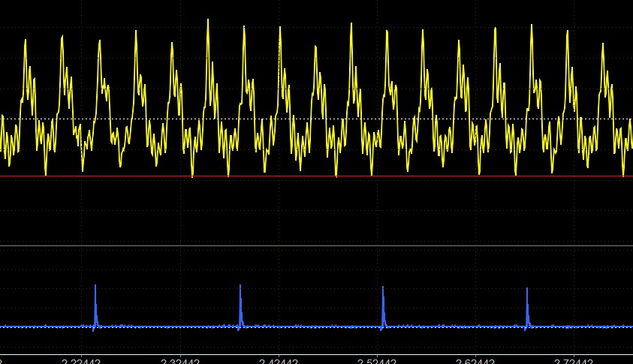
Task: Click the blue spike between 2.62442 and 2.72442
Action: [x=527, y=308]
